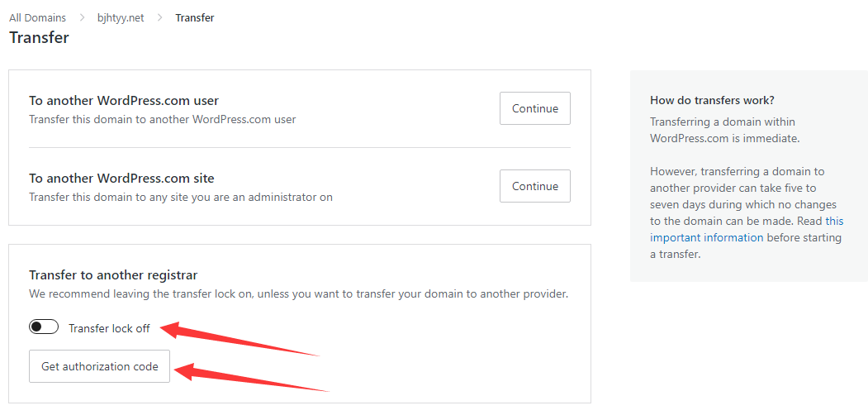Viewport: 868px width, 415px height.
Task: Click the 'To another WordPress.com user' heading
Action: point(124,101)
